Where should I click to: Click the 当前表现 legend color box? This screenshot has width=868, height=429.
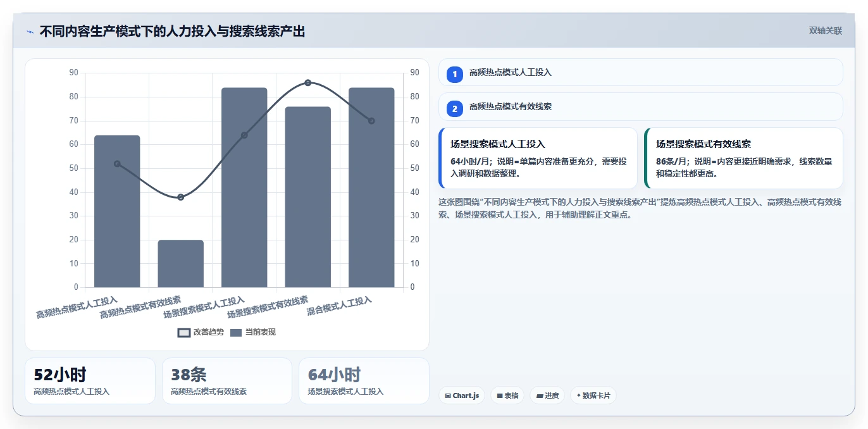pyautogui.click(x=236, y=332)
